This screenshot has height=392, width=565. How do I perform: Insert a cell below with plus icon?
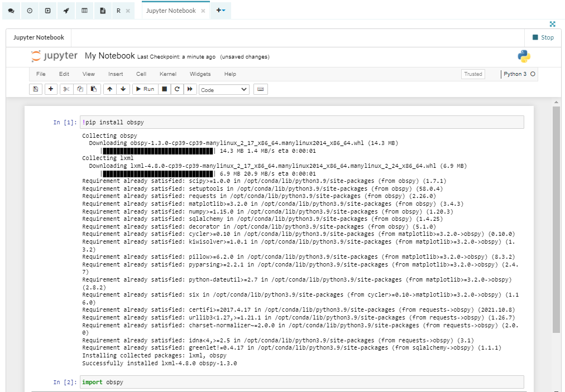51,89
